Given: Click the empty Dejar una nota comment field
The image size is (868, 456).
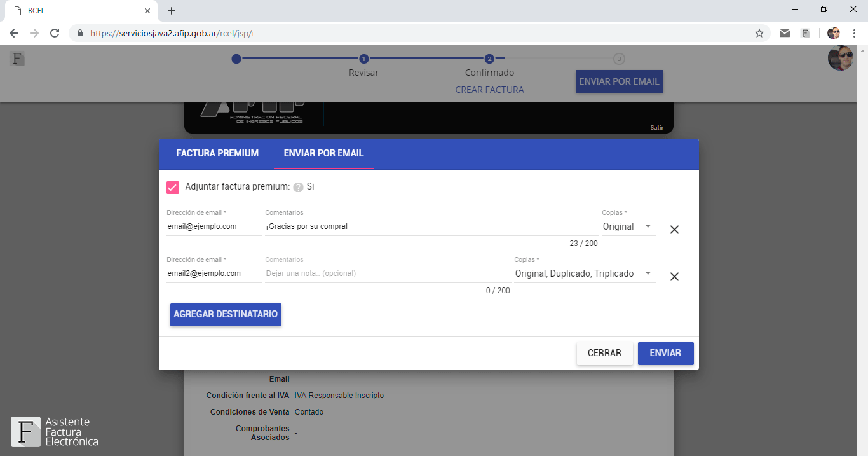Looking at the screenshot, I should pyautogui.click(x=388, y=273).
